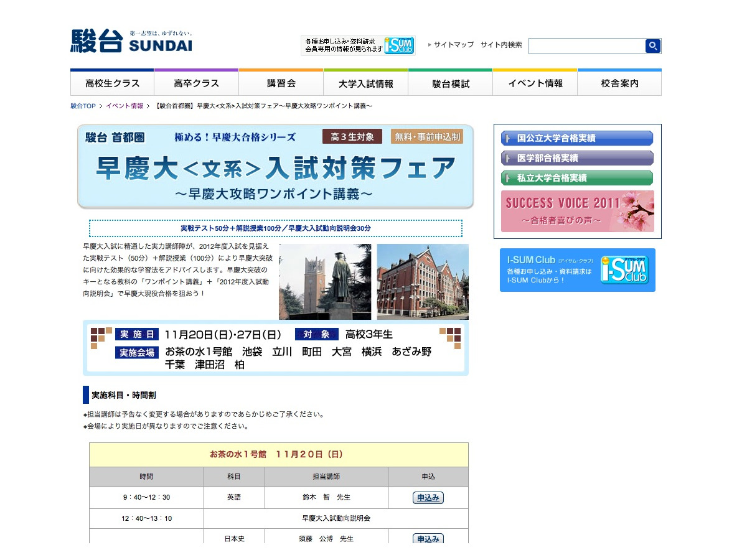
Task: Open the SUCCESS VOICE 2011 banner
Action: click(578, 211)
